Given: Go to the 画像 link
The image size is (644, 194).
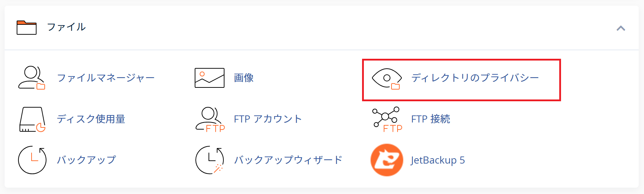Looking at the screenshot, I should coord(244,78).
